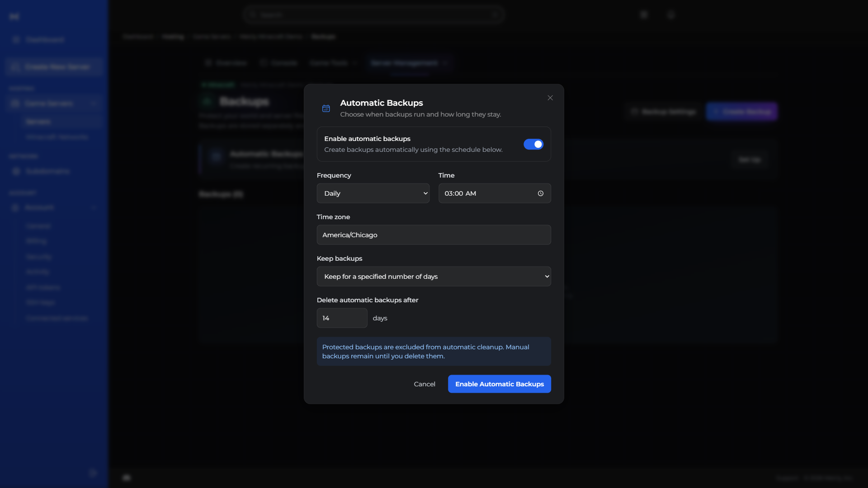868x488 pixels.
Task: Cancel the automatic backups setup
Action: coord(425,384)
